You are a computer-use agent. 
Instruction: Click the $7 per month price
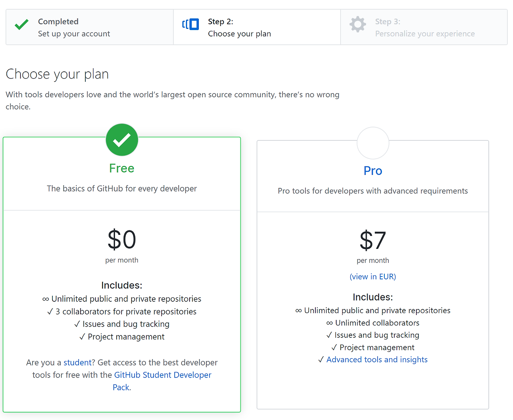(x=373, y=241)
